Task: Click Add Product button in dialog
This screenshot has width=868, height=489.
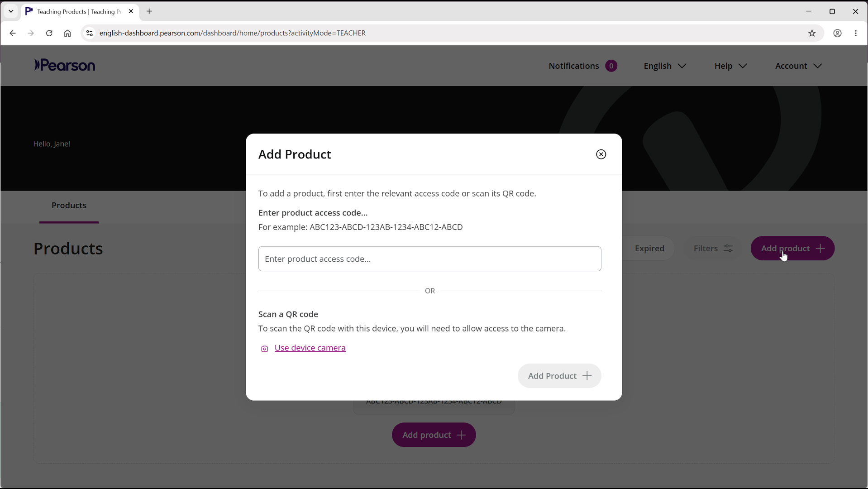Action: coord(559,376)
